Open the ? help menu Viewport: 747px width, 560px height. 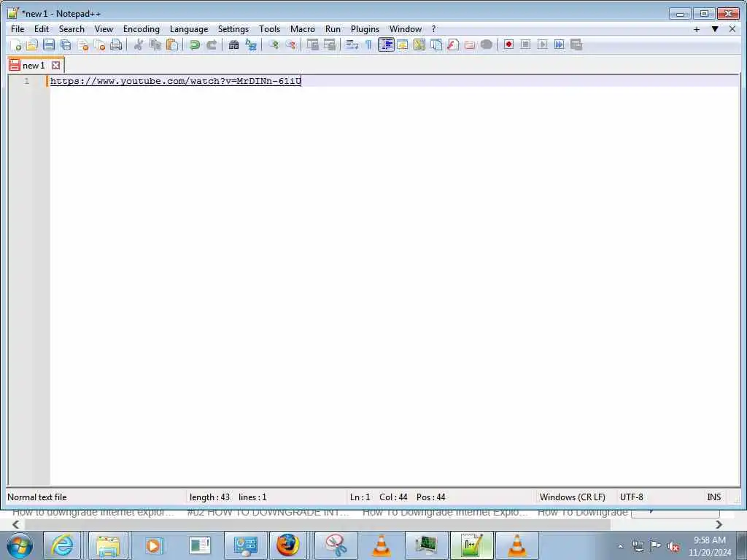pos(433,29)
